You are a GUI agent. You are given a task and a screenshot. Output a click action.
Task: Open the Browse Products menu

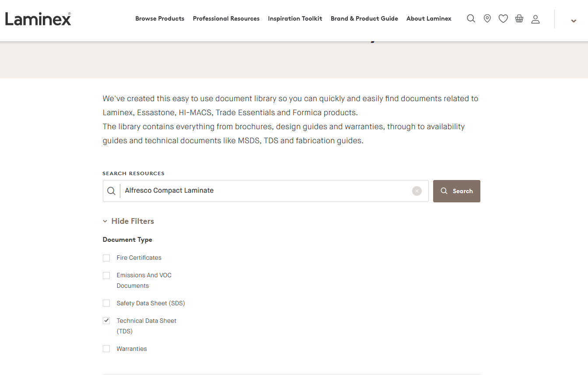[160, 18]
